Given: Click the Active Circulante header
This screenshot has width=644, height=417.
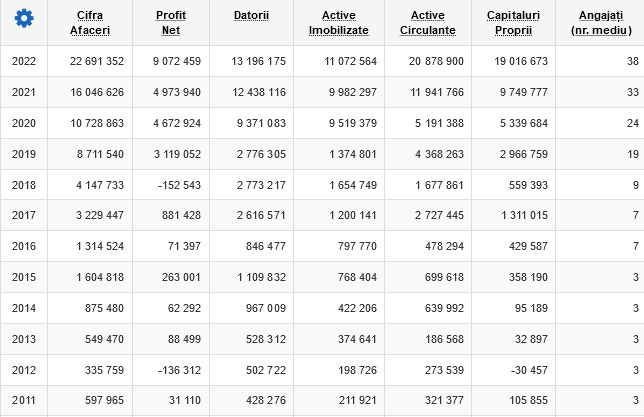Looking at the screenshot, I should [428, 23].
